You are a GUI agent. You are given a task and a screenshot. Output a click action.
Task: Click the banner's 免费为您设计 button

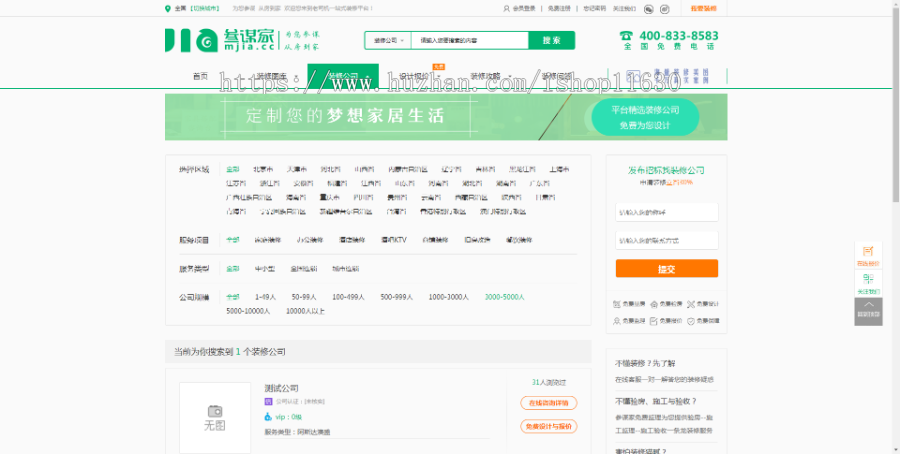tap(645, 117)
